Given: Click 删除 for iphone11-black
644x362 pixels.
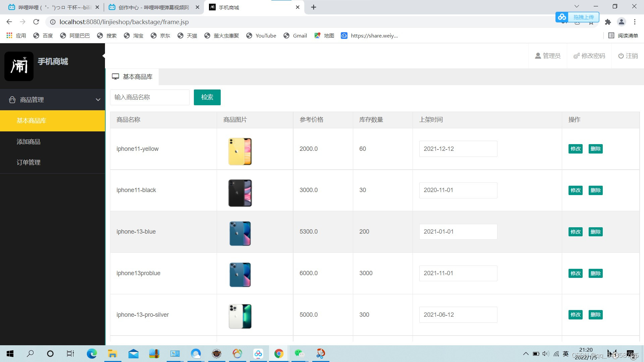Looking at the screenshot, I should pyautogui.click(x=596, y=190).
